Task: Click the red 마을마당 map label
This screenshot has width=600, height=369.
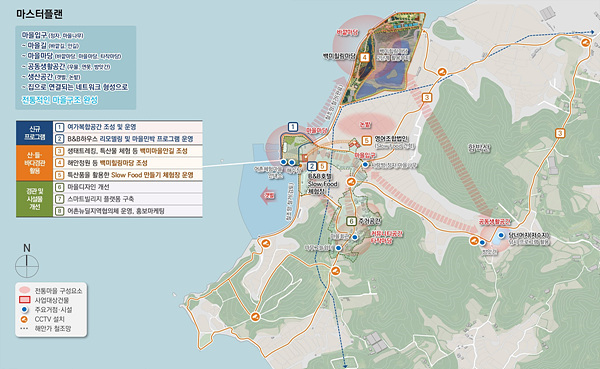Action: click(317, 131)
